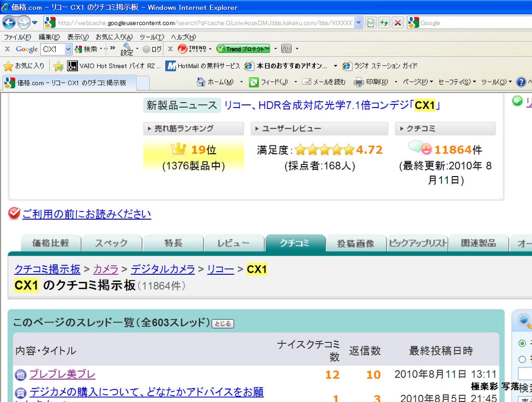This screenshot has width=532, height=402.
Task: Click the ご利用の前にお読みください link
Action: pos(87,214)
